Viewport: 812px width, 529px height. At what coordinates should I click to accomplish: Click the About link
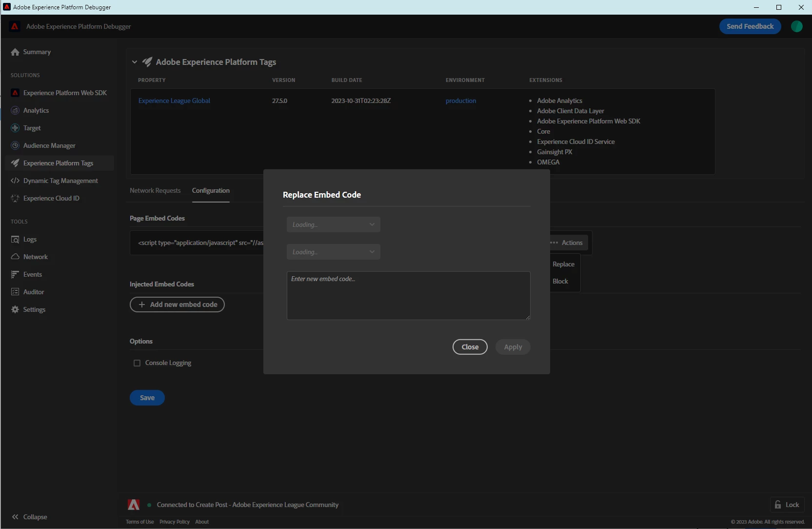(x=202, y=522)
